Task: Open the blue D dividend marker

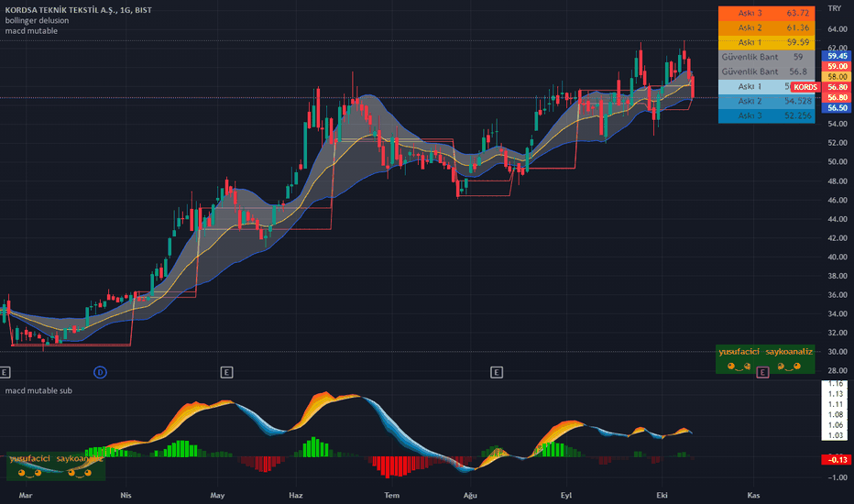Action: tap(100, 372)
